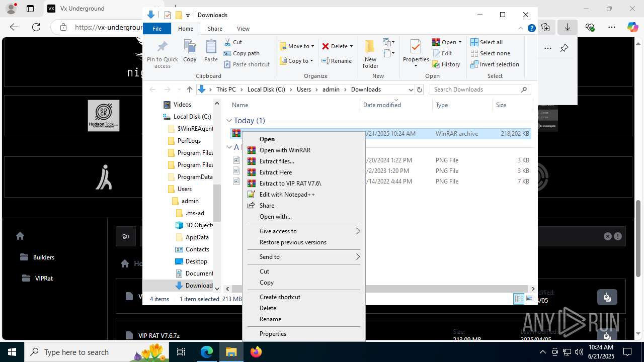
Task: Open the Copy to dropdown
Action: click(x=296, y=61)
